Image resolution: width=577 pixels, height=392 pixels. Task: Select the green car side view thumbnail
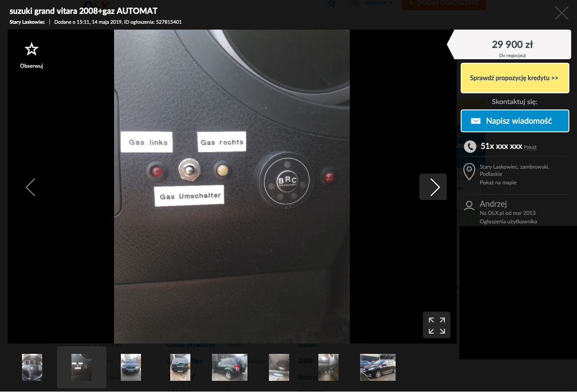(x=229, y=367)
